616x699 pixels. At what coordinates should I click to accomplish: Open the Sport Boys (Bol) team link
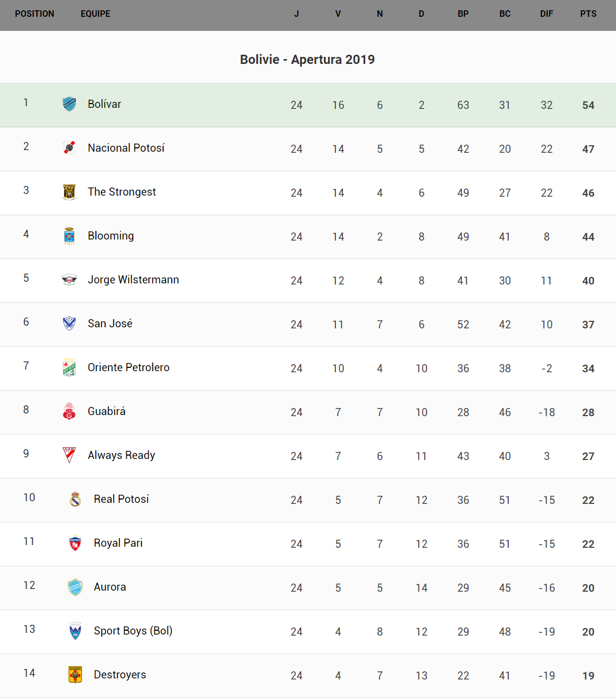coord(133,631)
